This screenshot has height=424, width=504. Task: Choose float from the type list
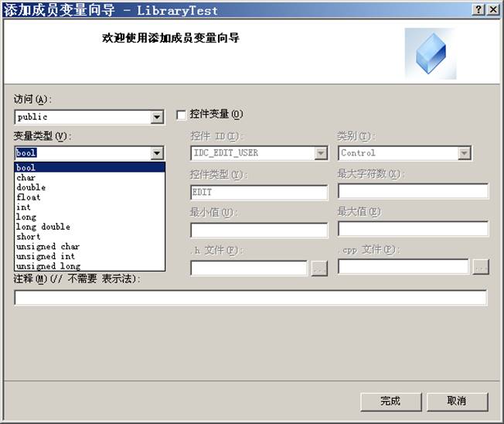[90, 197]
